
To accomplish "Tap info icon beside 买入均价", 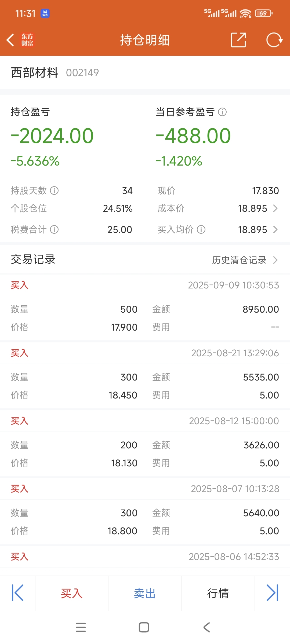I will click(x=201, y=229).
